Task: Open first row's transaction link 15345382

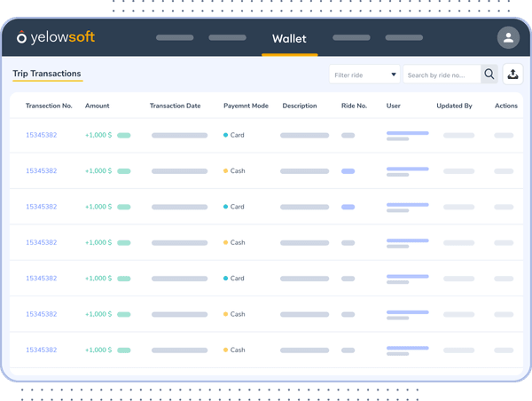Action: (x=41, y=135)
